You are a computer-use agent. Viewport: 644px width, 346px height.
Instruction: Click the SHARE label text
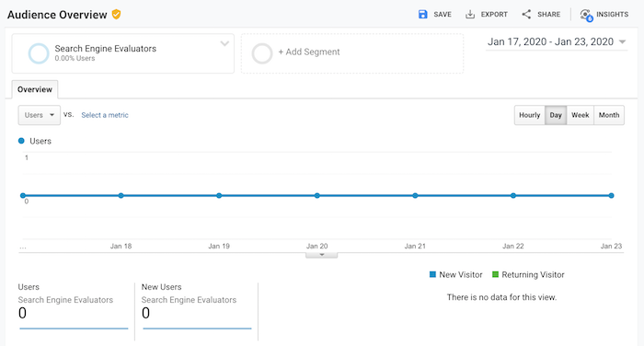click(548, 15)
